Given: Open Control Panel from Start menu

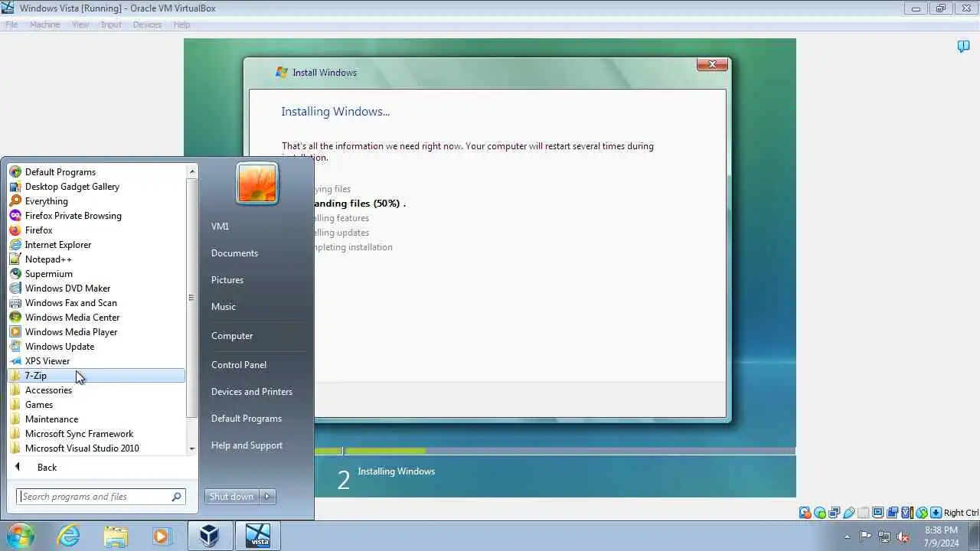Looking at the screenshot, I should point(239,364).
